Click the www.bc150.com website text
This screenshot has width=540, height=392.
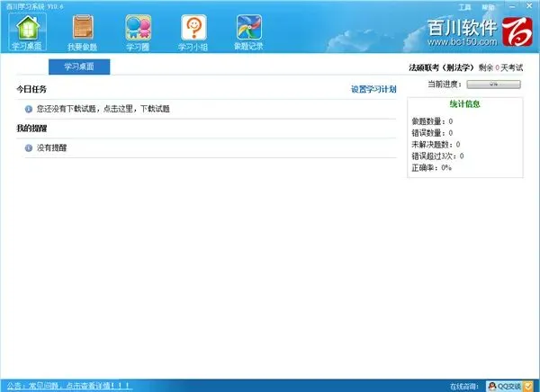click(x=463, y=42)
